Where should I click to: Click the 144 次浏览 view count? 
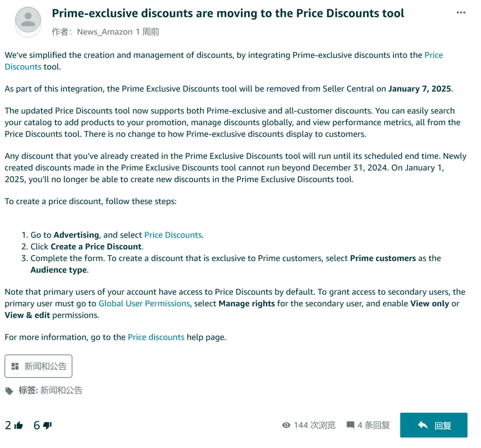[315, 425]
